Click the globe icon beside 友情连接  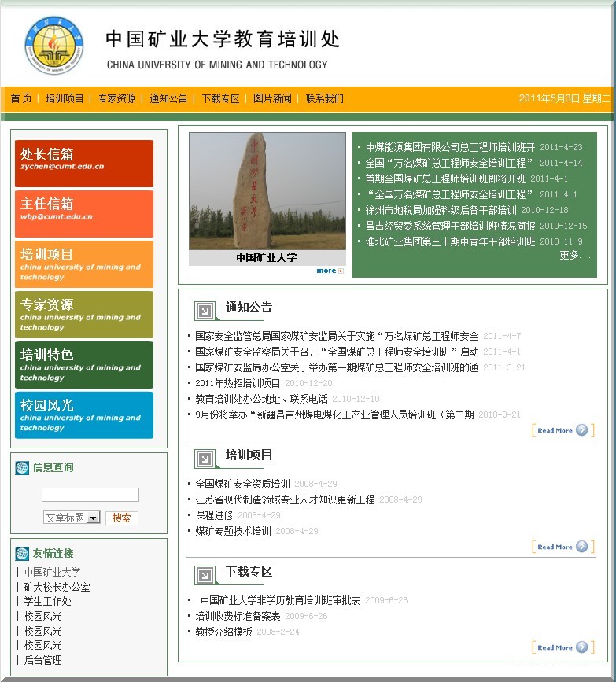click(x=22, y=553)
